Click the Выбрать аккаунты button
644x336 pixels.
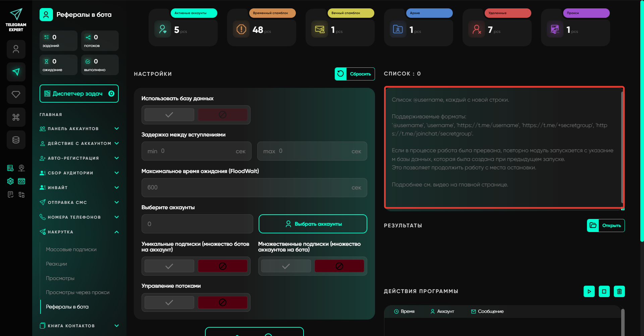[x=313, y=224]
